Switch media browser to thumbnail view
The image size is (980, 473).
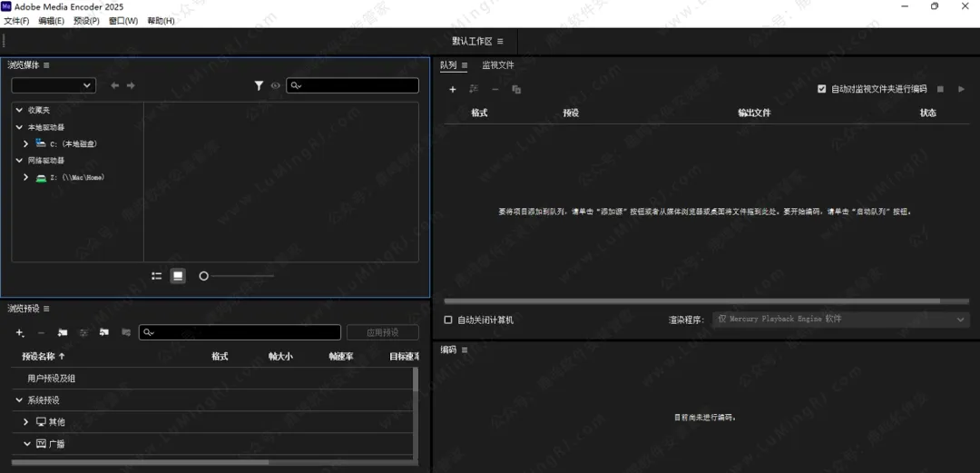pyautogui.click(x=178, y=276)
